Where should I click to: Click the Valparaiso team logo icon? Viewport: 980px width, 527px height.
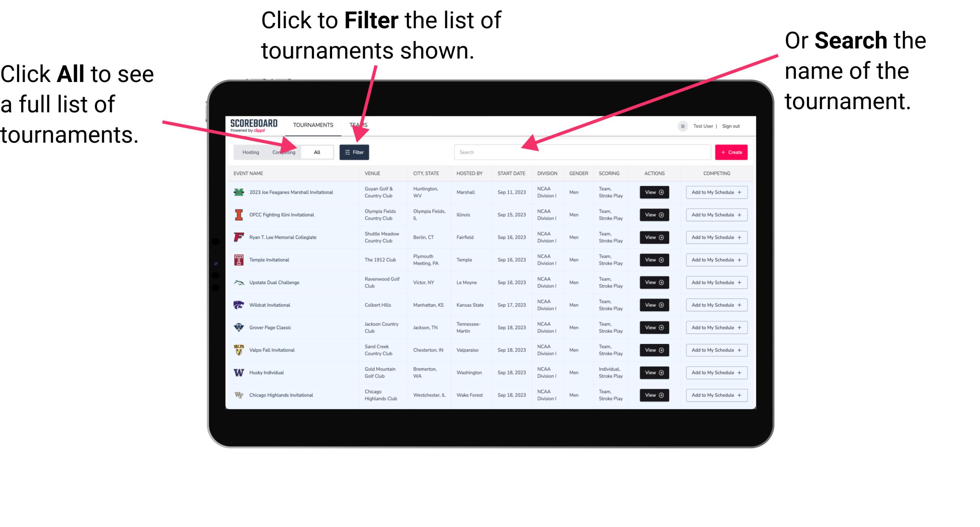pyautogui.click(x=237, y=350)
